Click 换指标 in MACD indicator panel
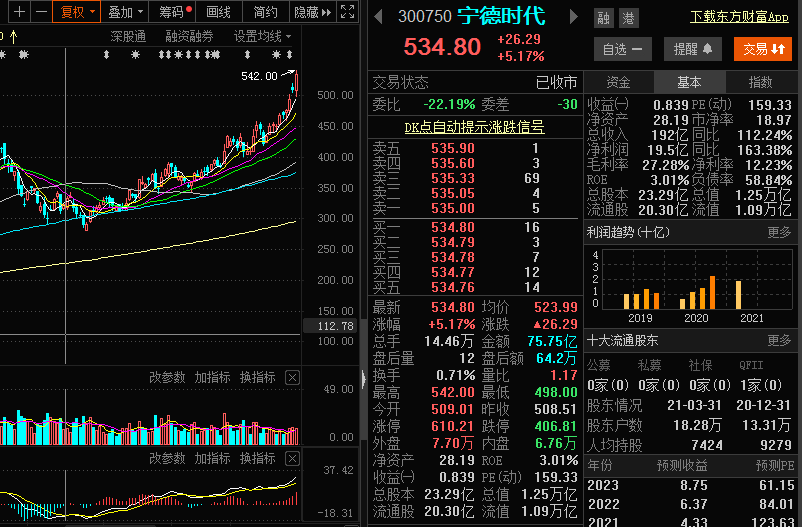Screen dimensions: 802x527 tap(258, 458)
